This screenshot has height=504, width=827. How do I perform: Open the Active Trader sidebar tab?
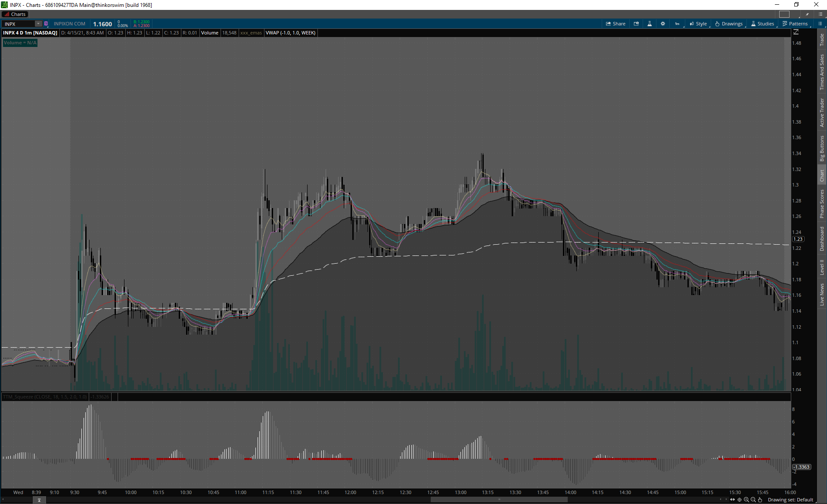[x=822, y=112]
